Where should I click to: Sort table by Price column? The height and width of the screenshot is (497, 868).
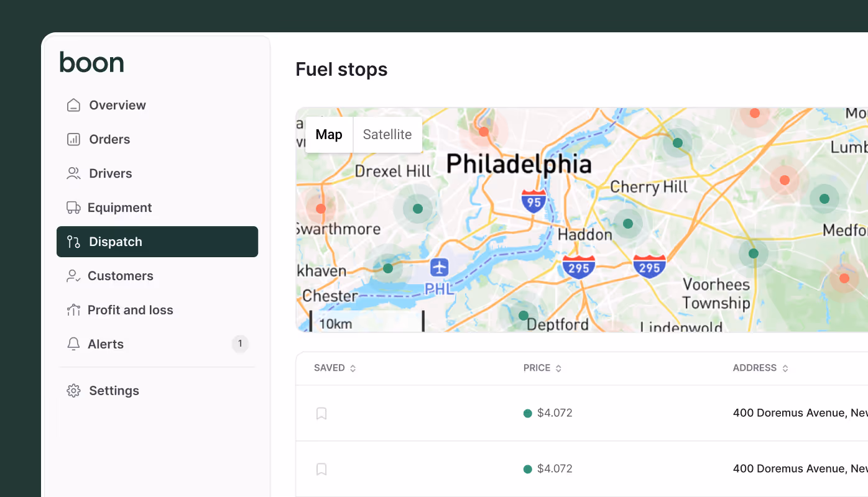pos(543,368)
